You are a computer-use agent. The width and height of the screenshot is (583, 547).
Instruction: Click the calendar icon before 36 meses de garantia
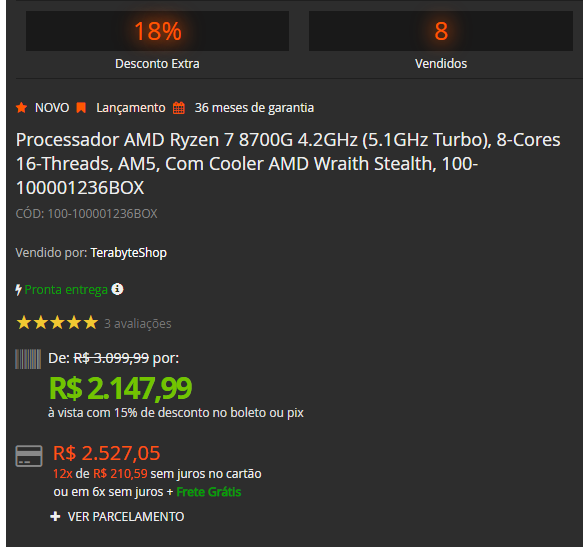pos(179,108)
